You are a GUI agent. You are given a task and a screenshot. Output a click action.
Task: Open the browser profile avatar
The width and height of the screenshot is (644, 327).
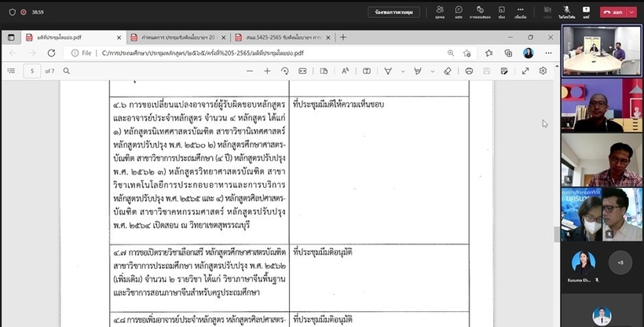tap(529, 53)
